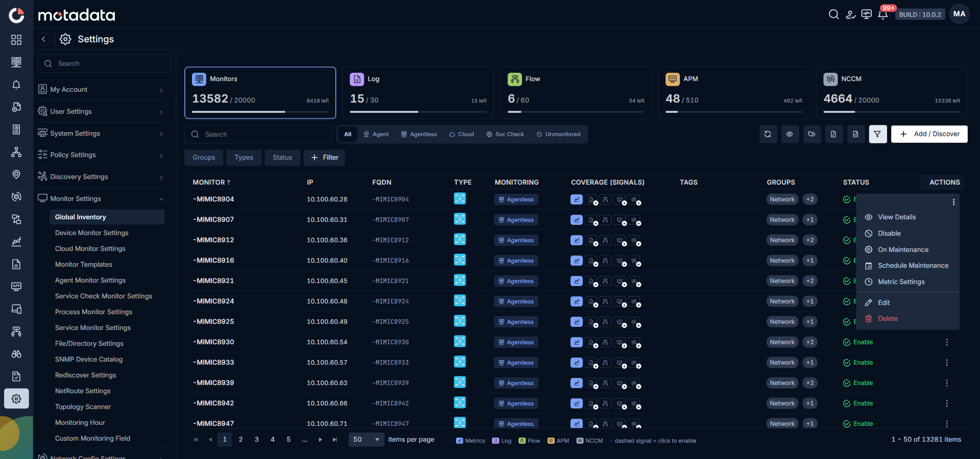Viewport: 980px width, 459px height.
Task: Open the health monitor screen icon
Action: 867,14
